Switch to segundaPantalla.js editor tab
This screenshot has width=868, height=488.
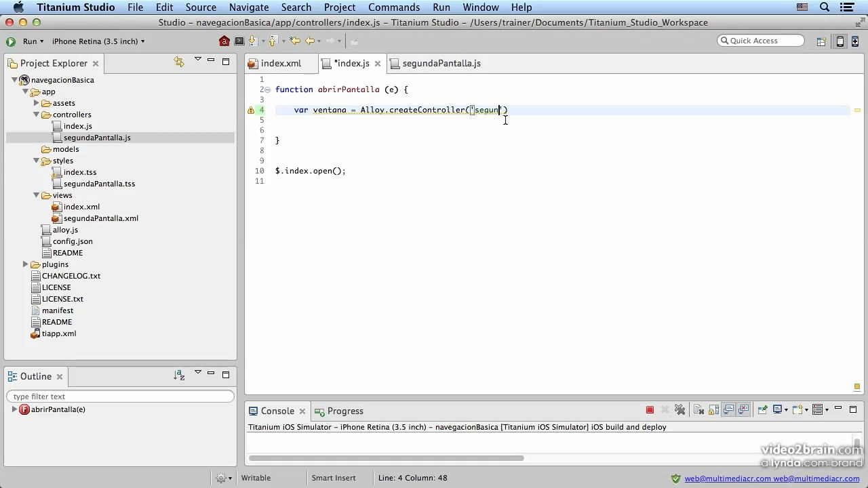[x=441, y=63]
